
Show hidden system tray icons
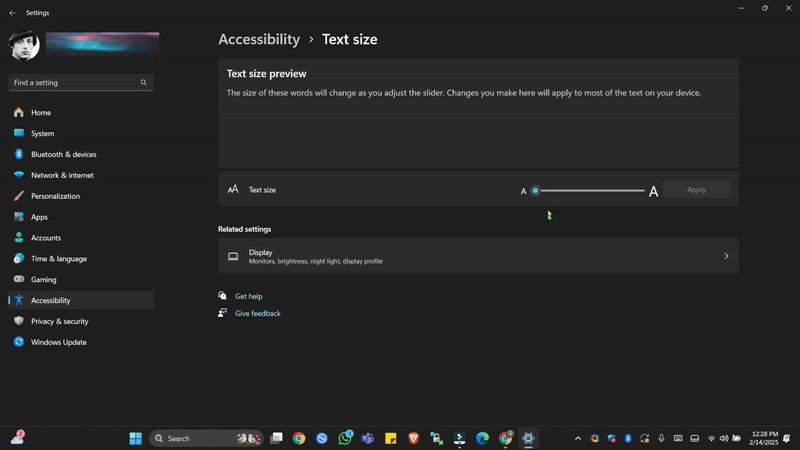click(x=578, y=438)
